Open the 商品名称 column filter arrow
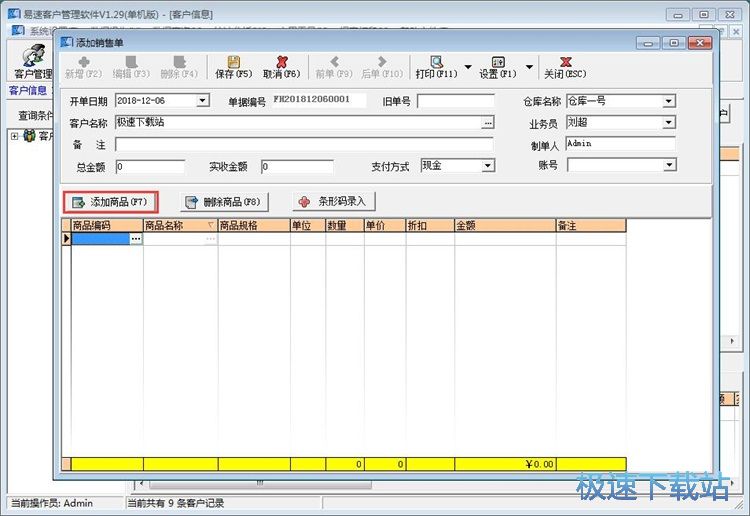The width and height of the screenshot is (750, 516). click(x=210, y=225)
